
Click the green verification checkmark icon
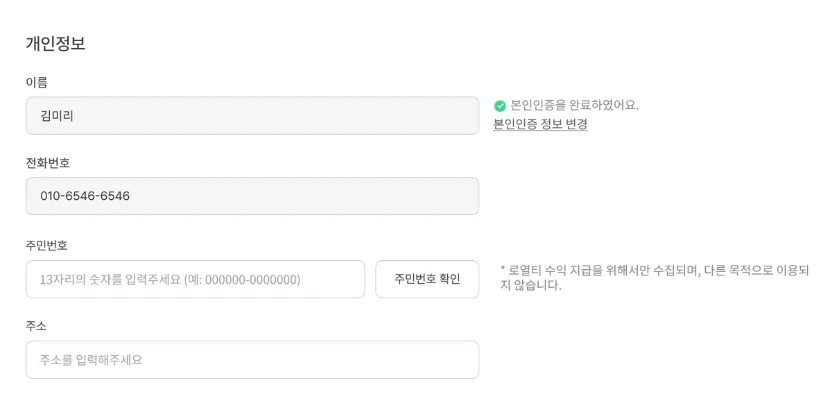click(x=500, y=105)
